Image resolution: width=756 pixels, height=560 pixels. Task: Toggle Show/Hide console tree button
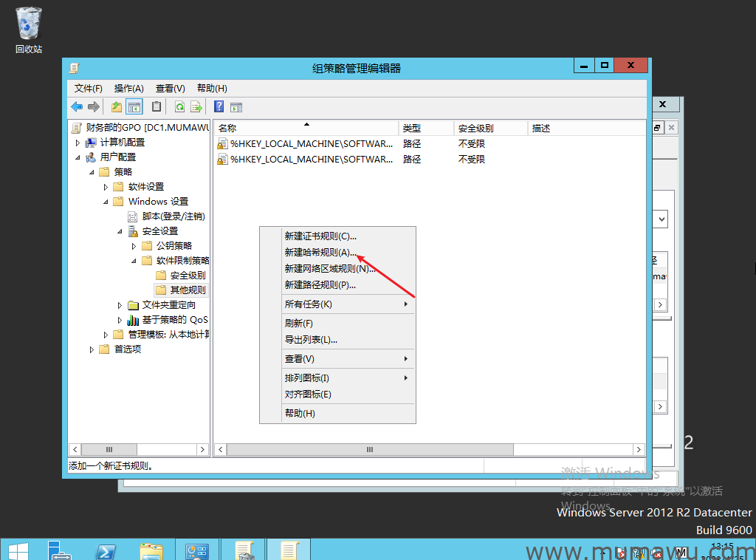[134, 106]
